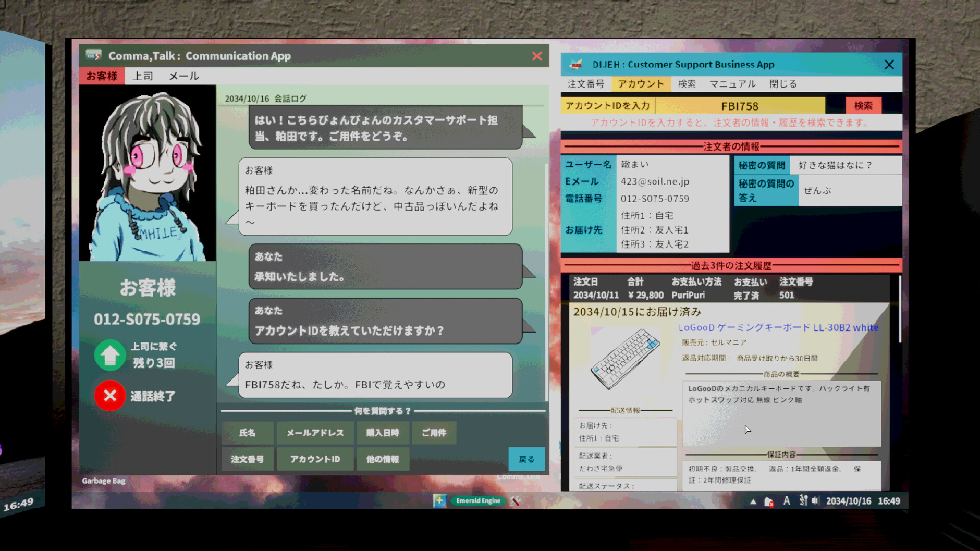Image resolution: width=980 pixels, height=551 pixels.
Task: Click the network error tray icon
Action: (x=769, y=502)
